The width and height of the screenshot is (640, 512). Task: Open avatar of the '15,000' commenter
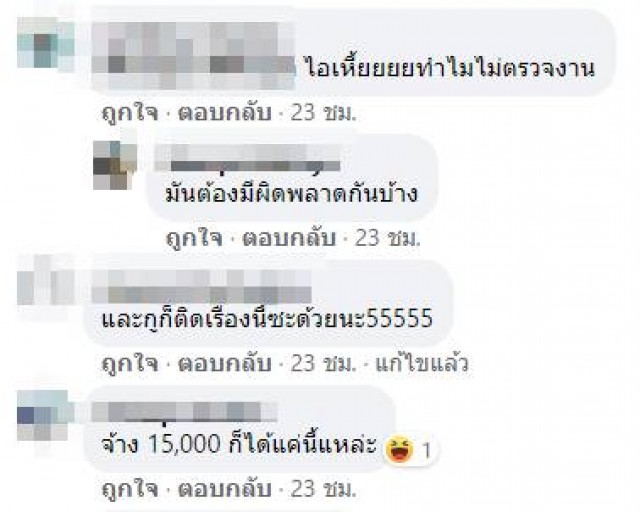[42, 416]
